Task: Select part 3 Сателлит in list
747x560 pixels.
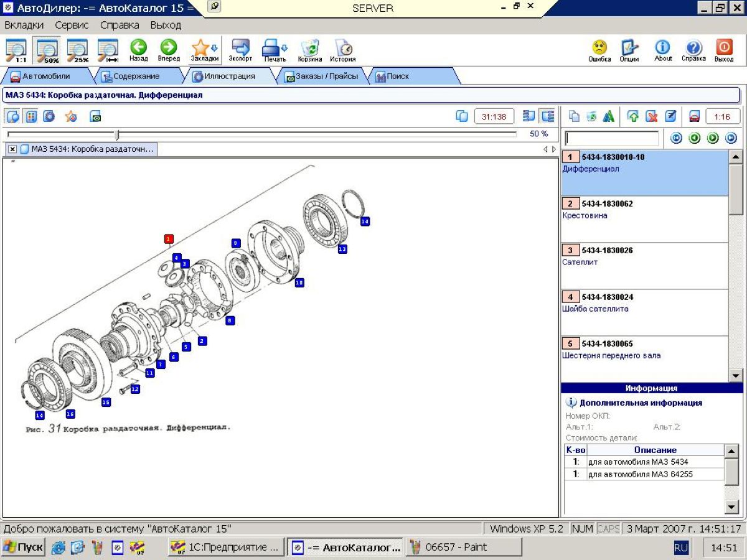Action: pyautogui.click(x=644, y=266)
